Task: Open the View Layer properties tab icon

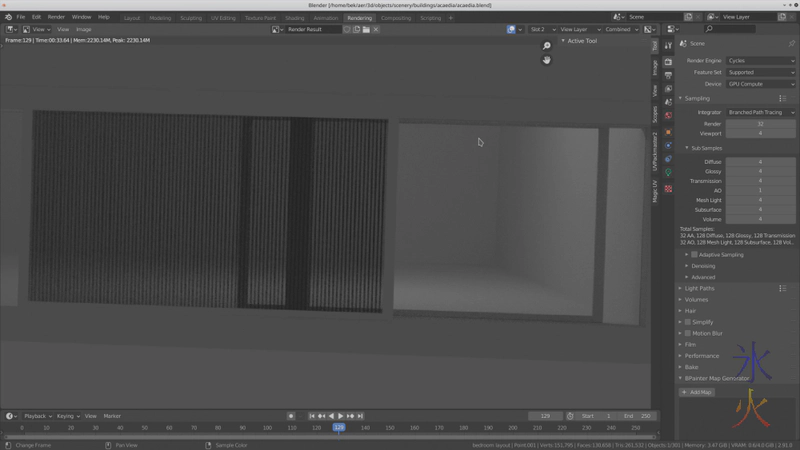Action: tap(668, 89)
